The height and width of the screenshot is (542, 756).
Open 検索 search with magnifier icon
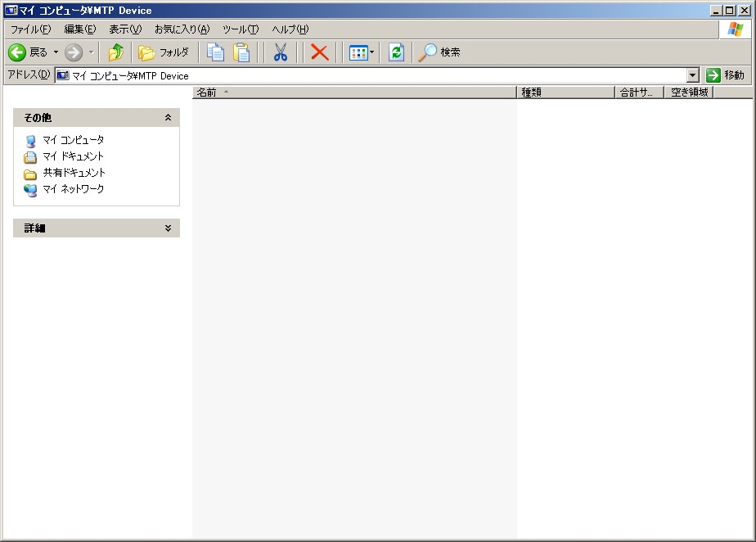439,52
